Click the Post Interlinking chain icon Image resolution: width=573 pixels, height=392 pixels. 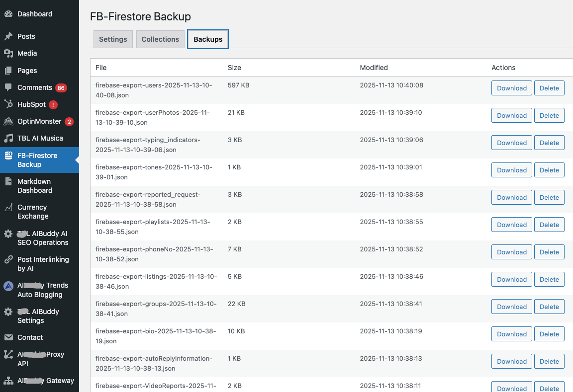[8, 259]
